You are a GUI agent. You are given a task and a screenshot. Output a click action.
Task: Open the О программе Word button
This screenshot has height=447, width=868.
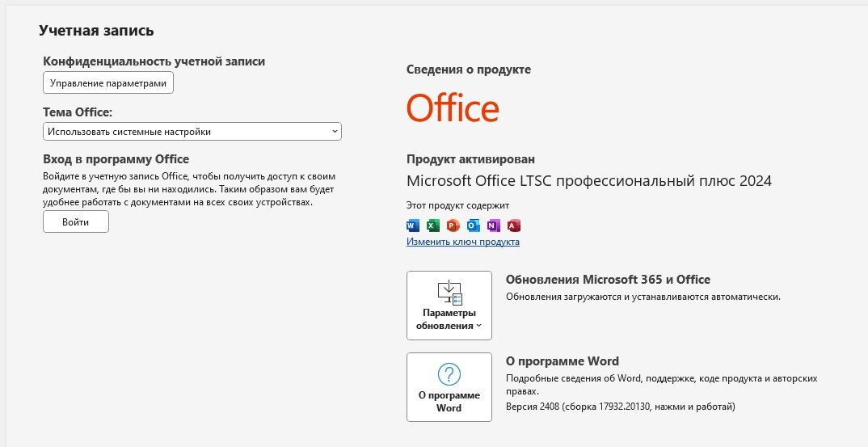(449, 387)
